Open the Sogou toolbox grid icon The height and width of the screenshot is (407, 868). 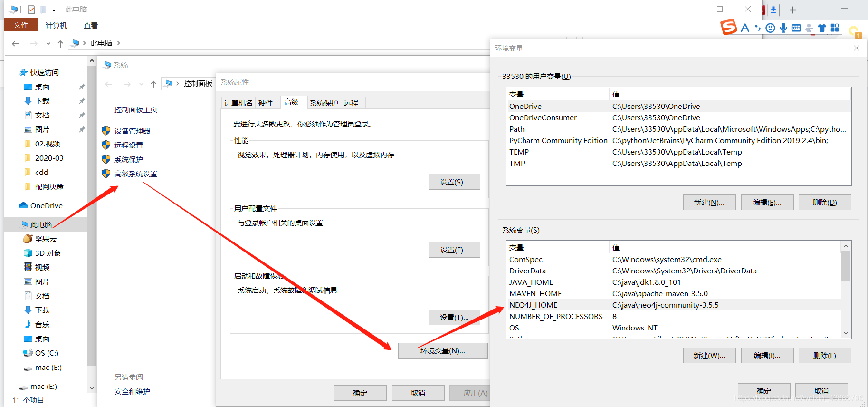point(835,28)
